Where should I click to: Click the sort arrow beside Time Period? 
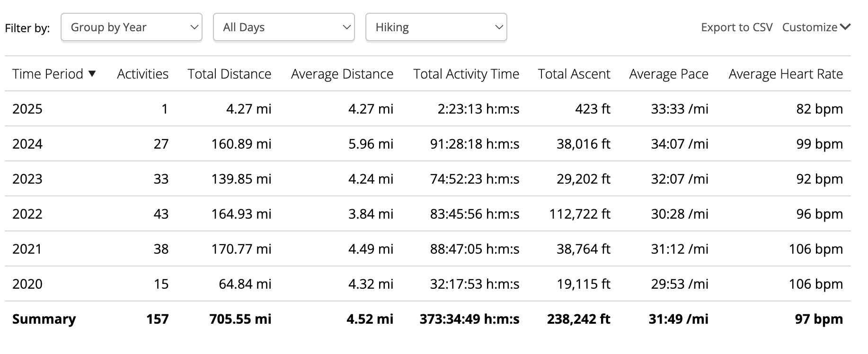coord(92,74)
